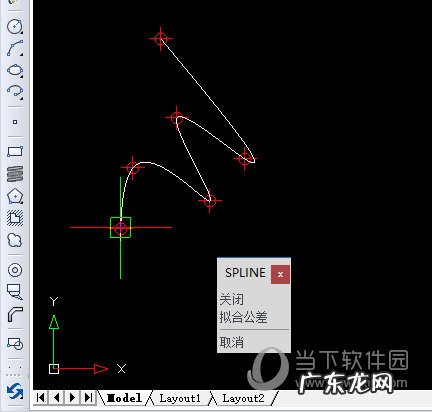Viewport: 432px width, 412px height.
Task: Choose 取消 in the SPLINE menu
Action: pos(232,342)
